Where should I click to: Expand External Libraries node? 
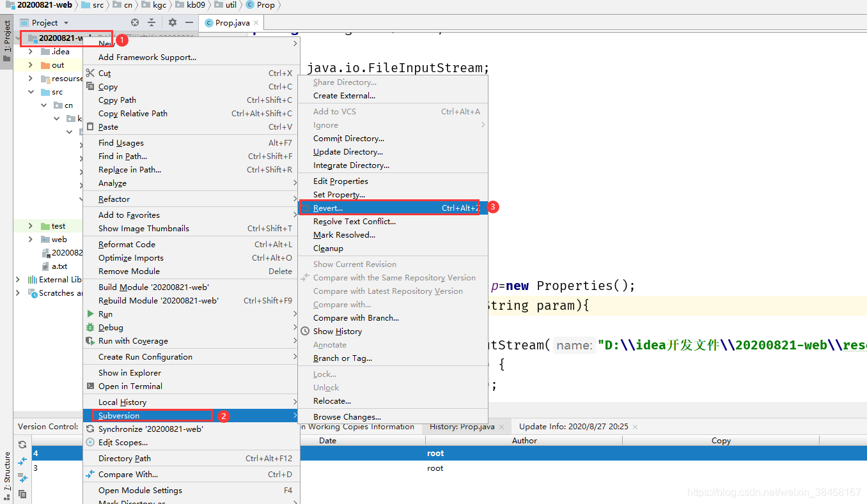click(18, 280)
